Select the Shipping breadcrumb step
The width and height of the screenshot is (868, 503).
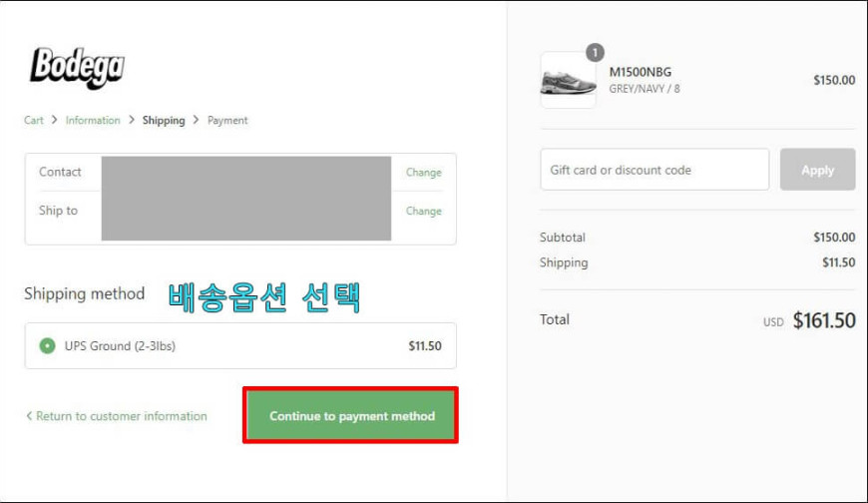(x=164, y=120)
